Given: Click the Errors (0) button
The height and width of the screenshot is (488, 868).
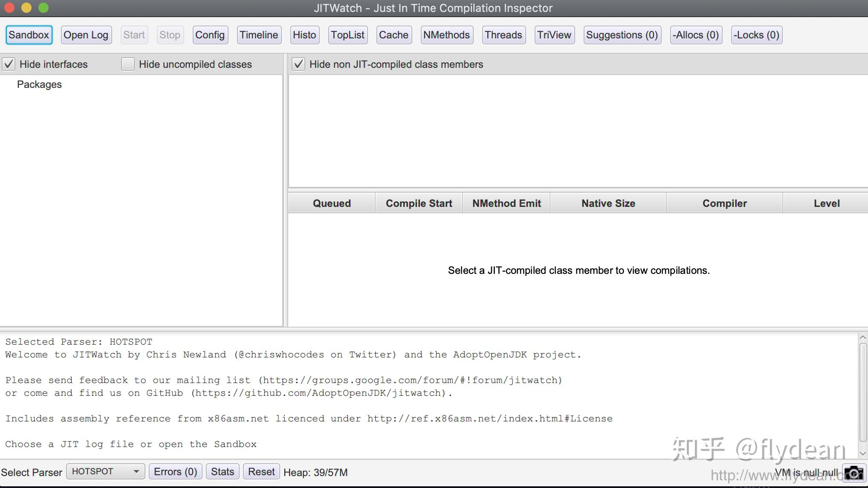Looking at the screenshot, I should click(x=175, y=472).
